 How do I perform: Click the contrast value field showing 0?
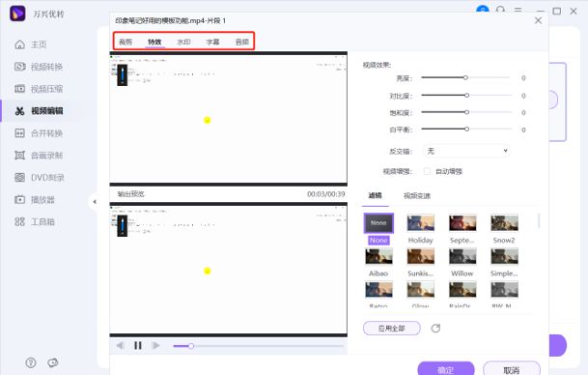tap(523, 96)
